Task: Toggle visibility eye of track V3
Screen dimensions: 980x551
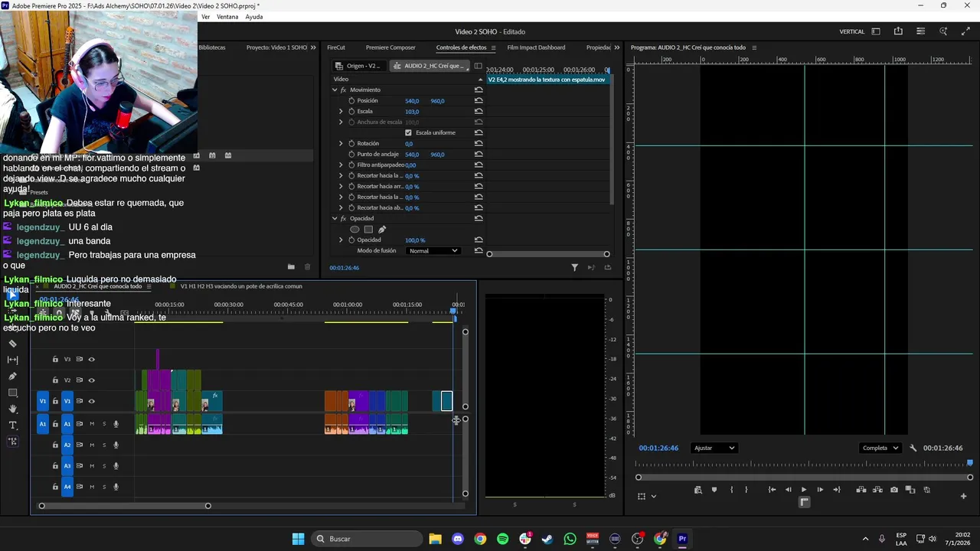Action: (x=92, y=359)
